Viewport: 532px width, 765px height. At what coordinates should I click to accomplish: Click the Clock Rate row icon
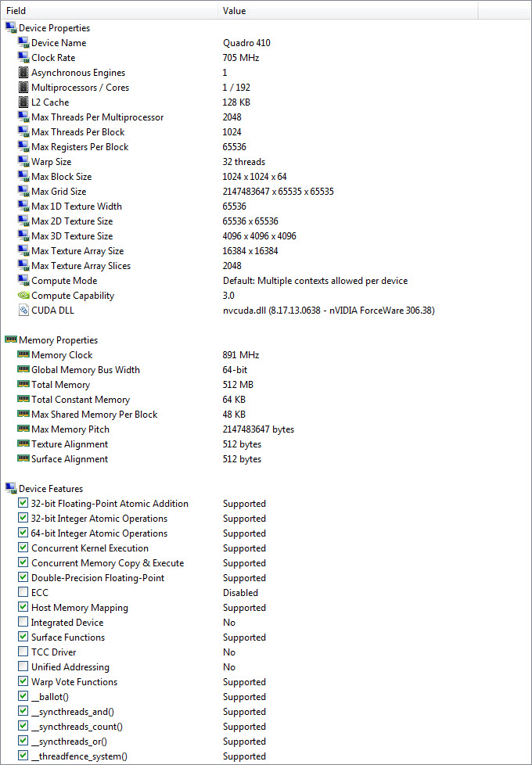pos(23,58)
